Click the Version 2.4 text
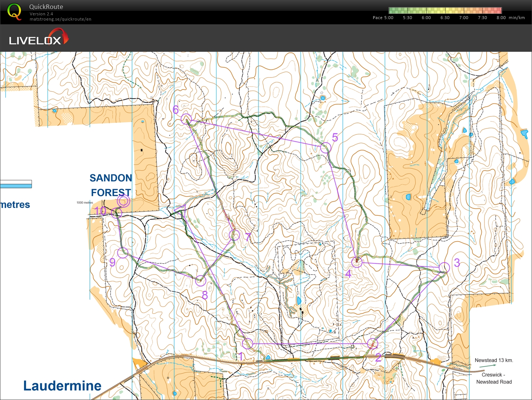 point(42,14)
